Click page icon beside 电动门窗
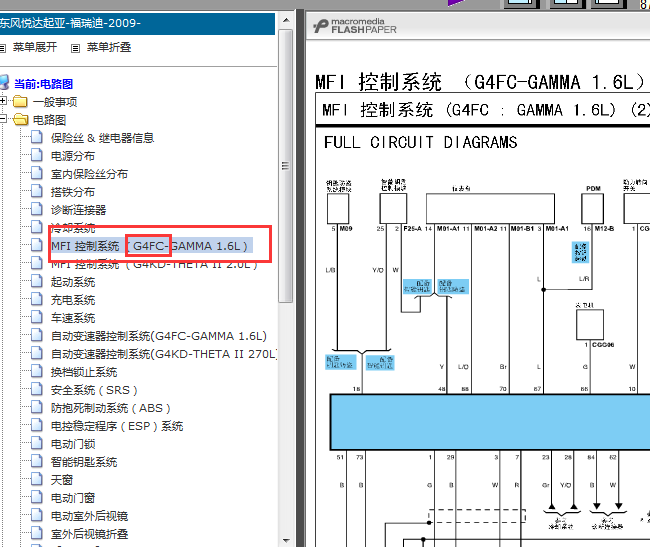Viewport: 650px width, 547px height. (x=37, y=497)
